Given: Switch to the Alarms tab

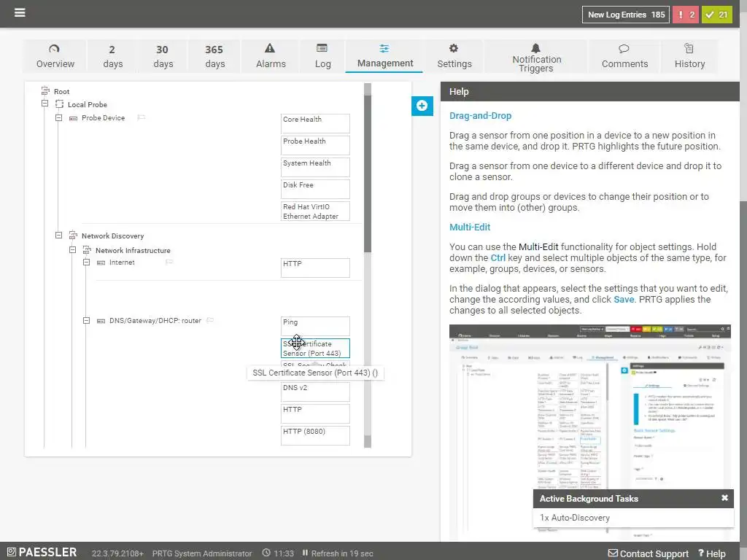Looking at the screenshot, I should coord(271,56).
